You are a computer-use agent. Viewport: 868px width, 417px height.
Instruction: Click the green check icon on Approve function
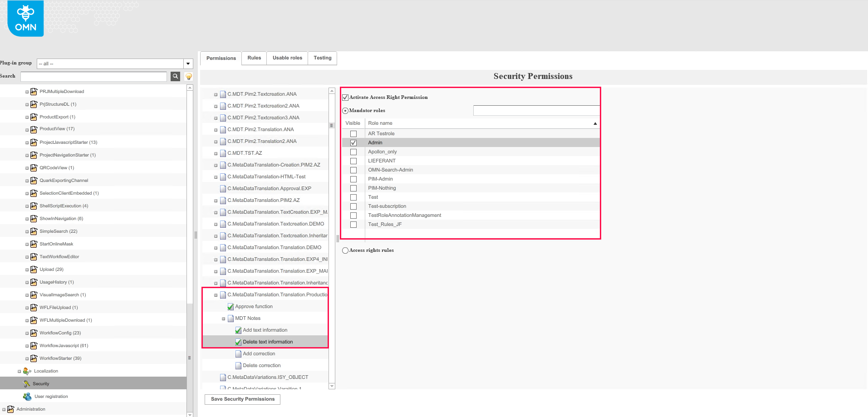(230, 306)
